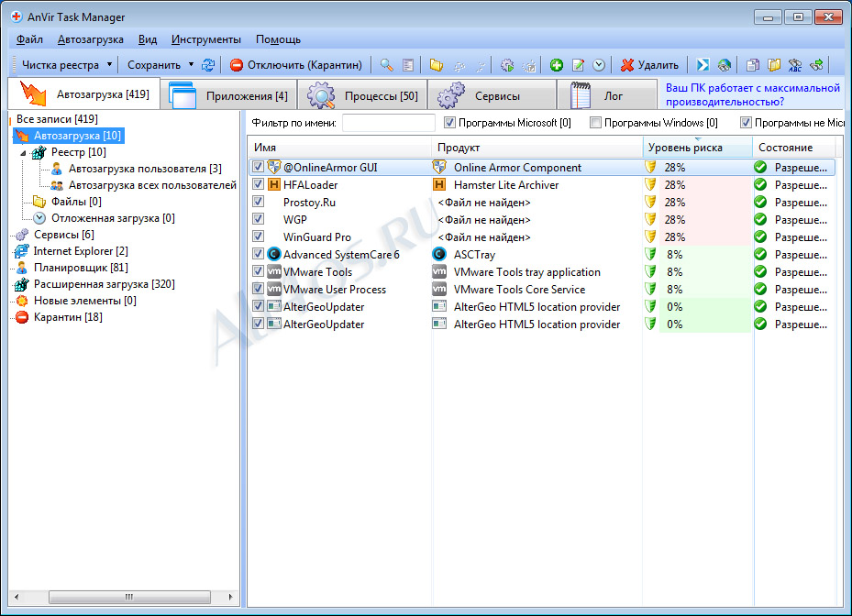This screenshot has height=616, width=852.
Task: Click the left panel scroll right arrow
Action: click(x=230, y=597)
